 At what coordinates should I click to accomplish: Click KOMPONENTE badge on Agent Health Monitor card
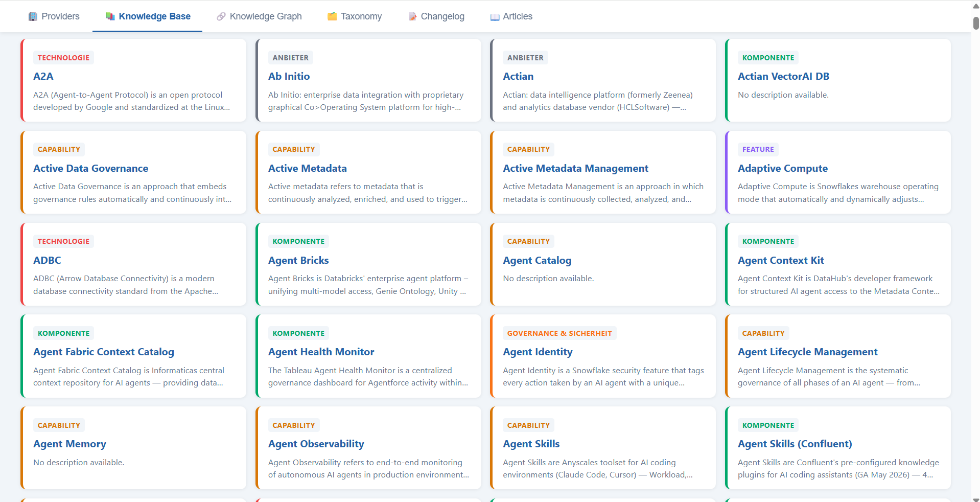(298, 333)
